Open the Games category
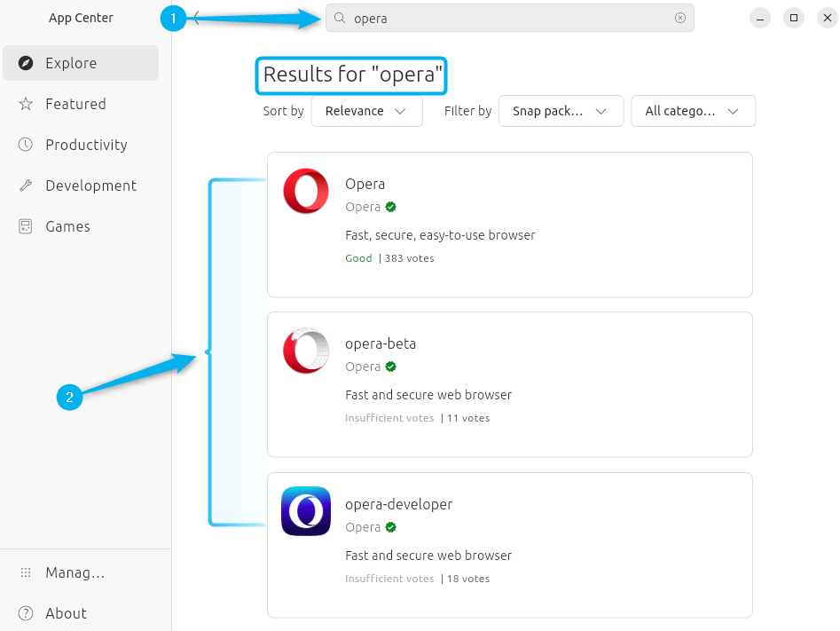The width and height of the screenshot is (840, 631). 67,226
